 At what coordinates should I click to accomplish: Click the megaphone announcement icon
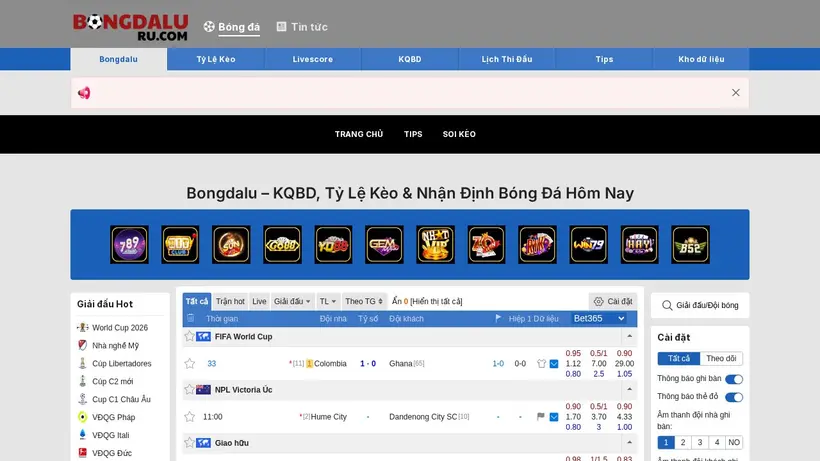(84, 93)
